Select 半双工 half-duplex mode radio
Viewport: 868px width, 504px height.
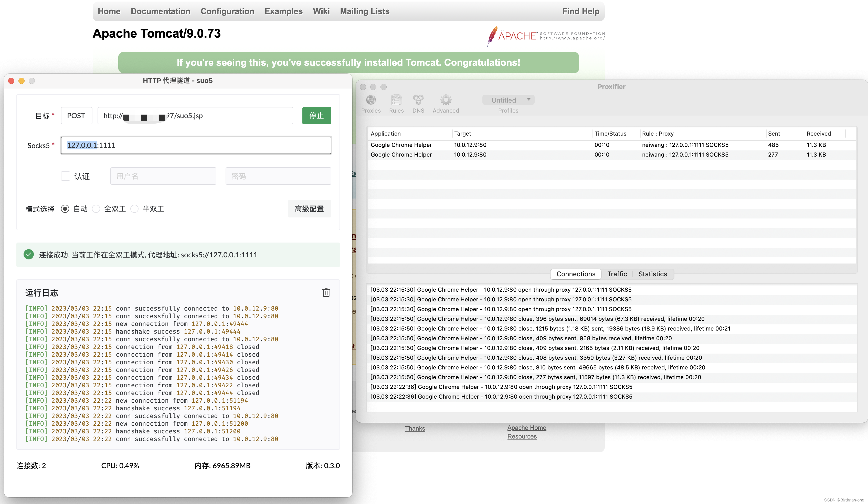pos(135,209)
